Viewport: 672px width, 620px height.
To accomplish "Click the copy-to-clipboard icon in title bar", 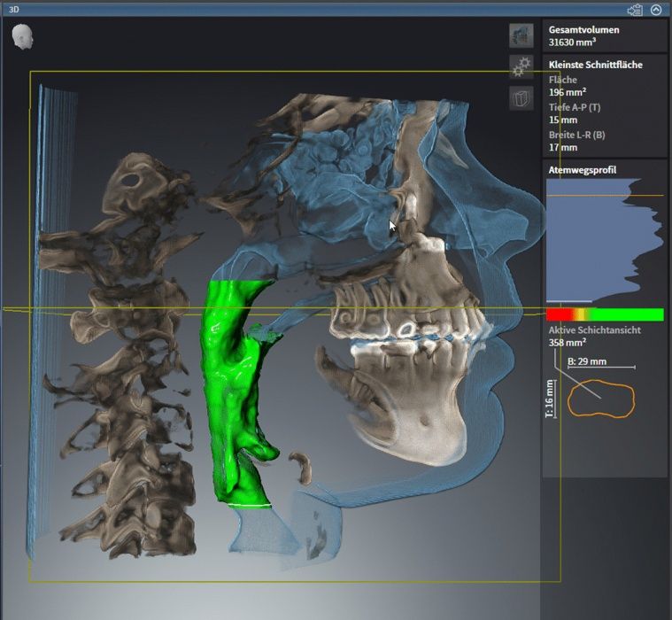I will coord(635,10).
